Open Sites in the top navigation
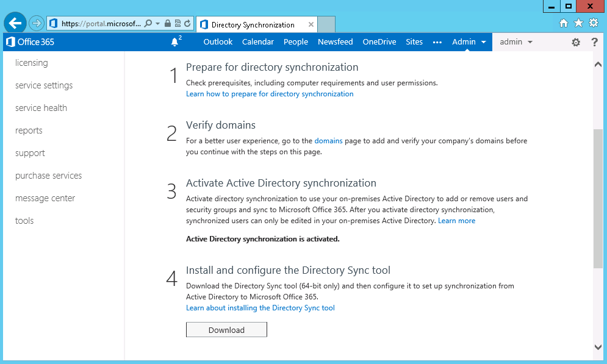The image size is (607, 364). pyautogui.click(x=414, y=42)
